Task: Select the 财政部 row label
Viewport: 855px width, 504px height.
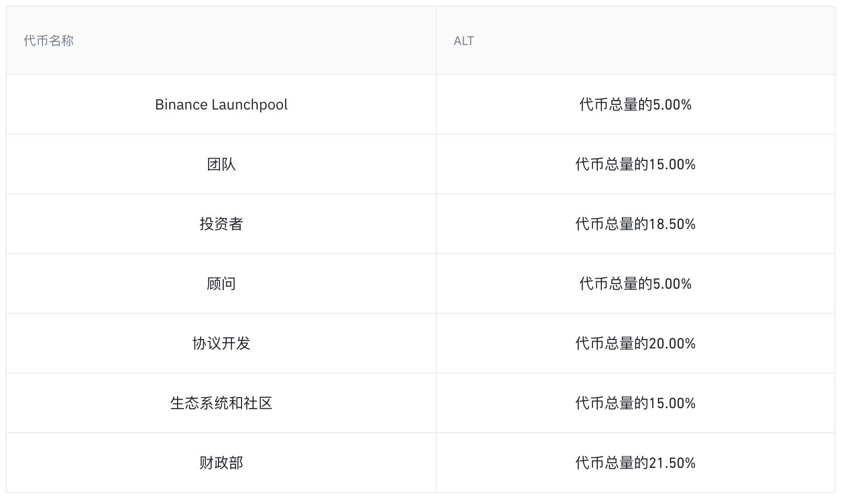Action: click(x=222, y=463)
